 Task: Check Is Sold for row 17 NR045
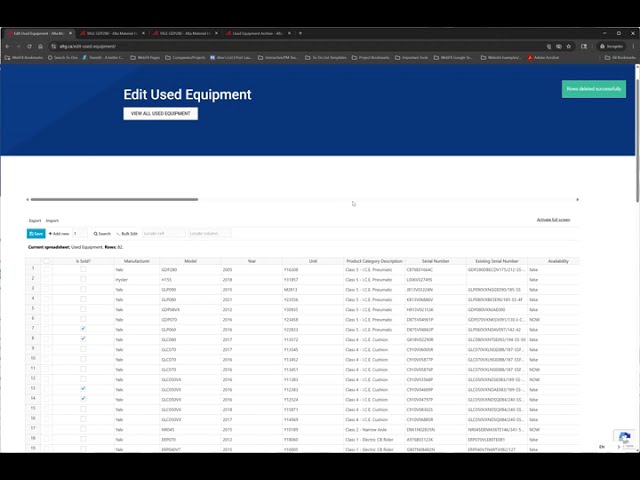(x=83, y=429)
